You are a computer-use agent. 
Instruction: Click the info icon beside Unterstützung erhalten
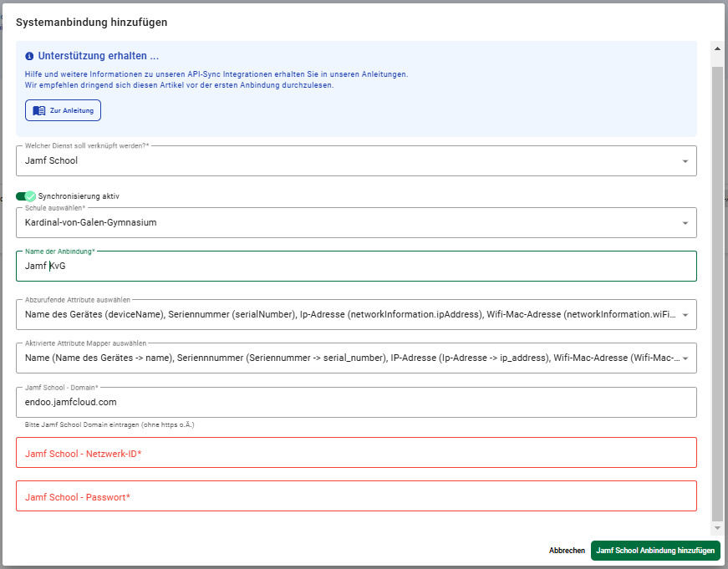coord(29,56)
